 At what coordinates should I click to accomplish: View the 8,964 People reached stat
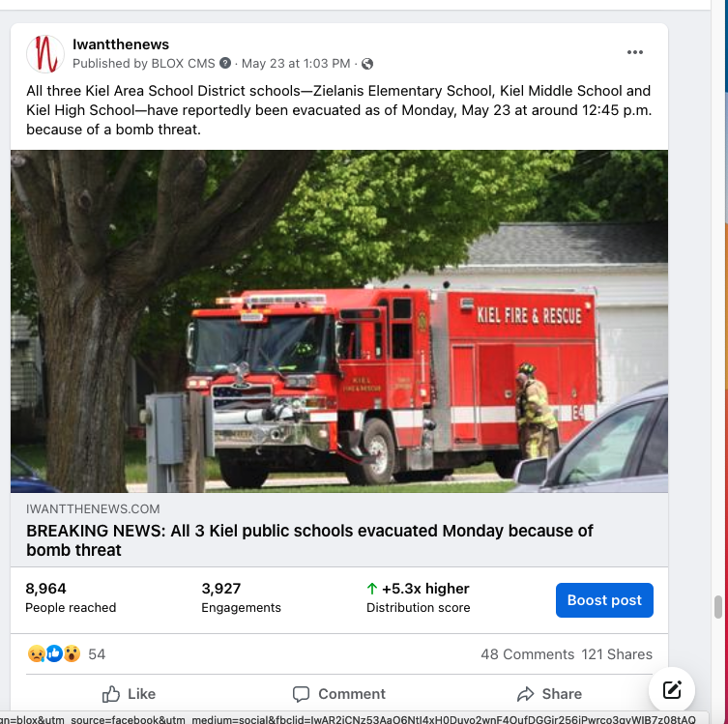(x=71, y=597)
